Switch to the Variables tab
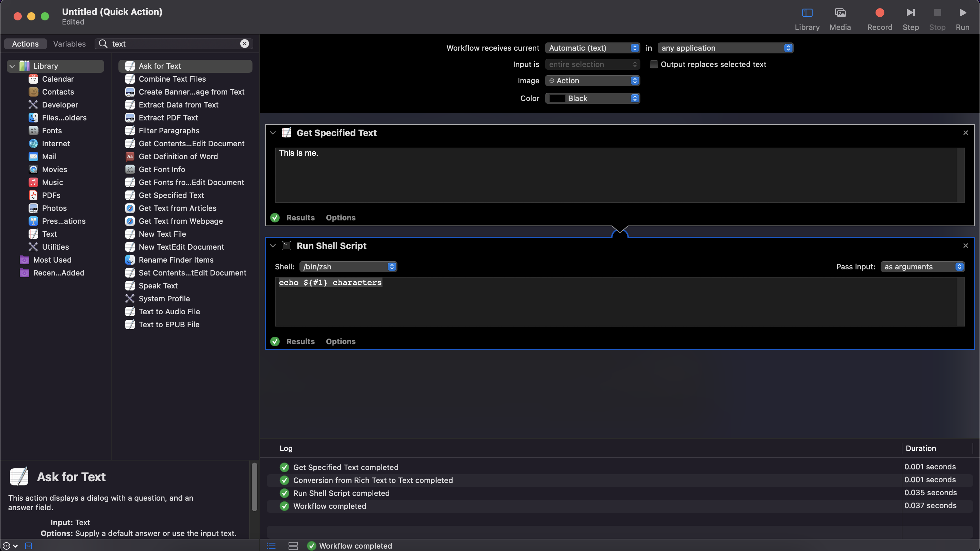 coord(69,44)
